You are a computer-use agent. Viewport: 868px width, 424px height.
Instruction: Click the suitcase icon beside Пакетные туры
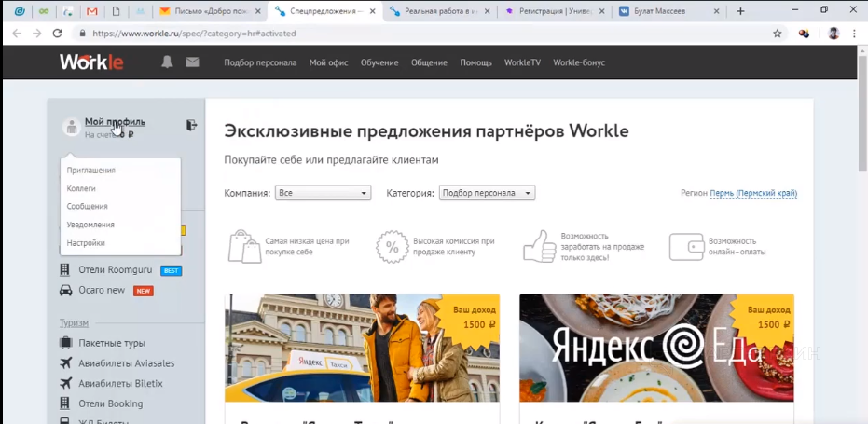pyautogui.click(x=66, y=343)
